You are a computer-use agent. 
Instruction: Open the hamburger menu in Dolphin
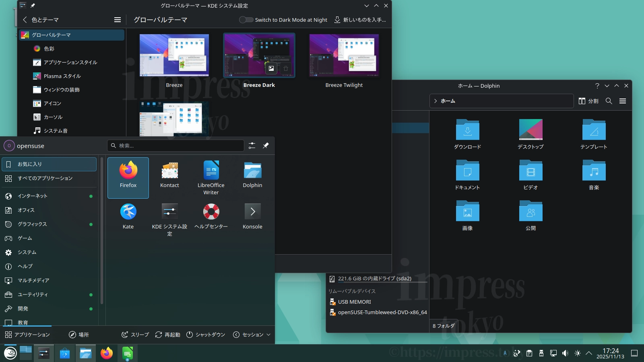(623, 101)
